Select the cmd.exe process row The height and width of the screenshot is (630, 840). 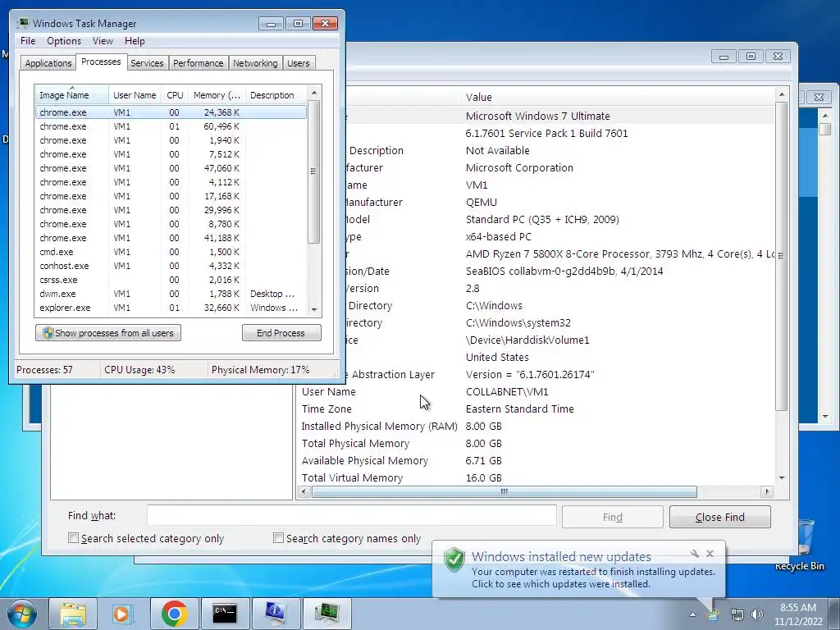pyautogui.click(x=171, y=252)
